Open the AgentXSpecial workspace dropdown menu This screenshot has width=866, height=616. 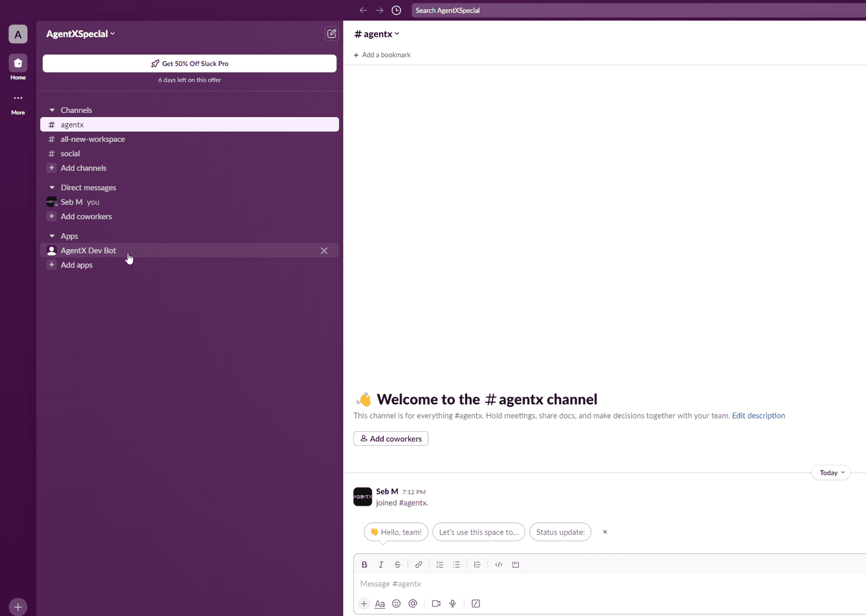click(x=81, y=34)
